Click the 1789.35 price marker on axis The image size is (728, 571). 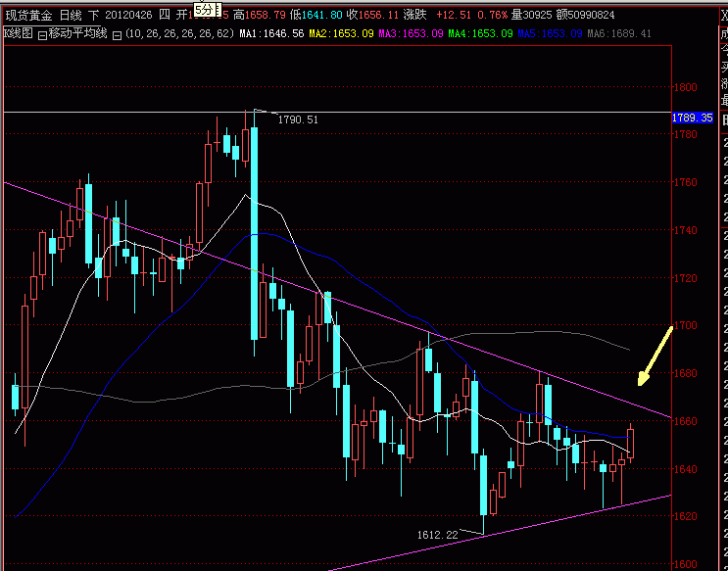[x=693, y=118]
